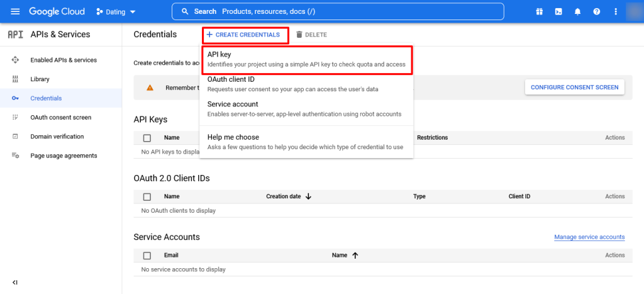The image size is (644, 294).
Task: Activate Cloud Shell terminal icon
Action: [x=558, y=11]
